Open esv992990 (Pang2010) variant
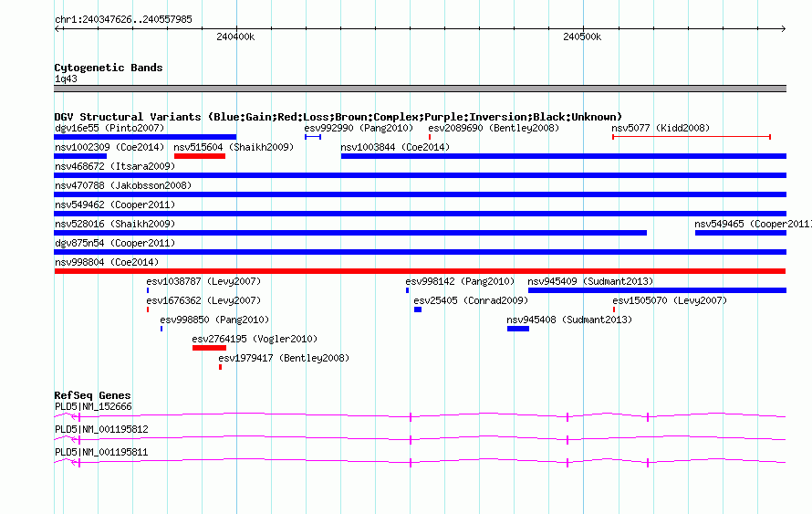This screenshot has width=812, height=514. coord(359,128)
